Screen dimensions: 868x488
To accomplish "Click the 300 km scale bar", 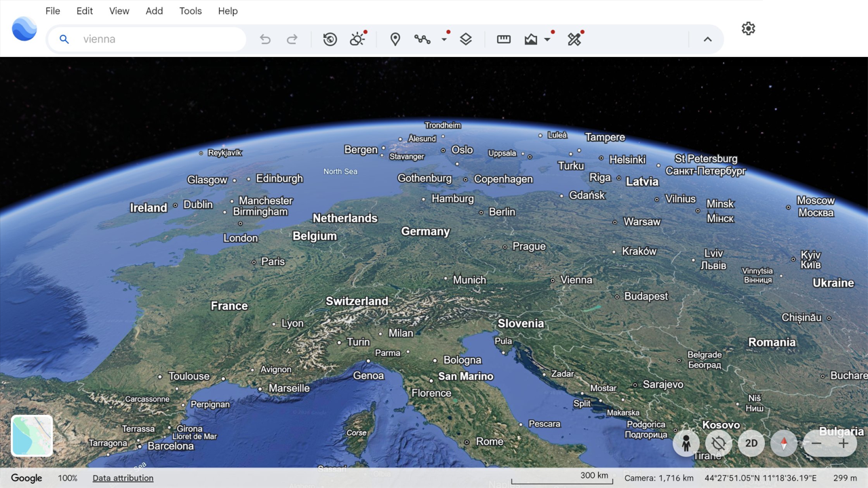I will [562, 478].
